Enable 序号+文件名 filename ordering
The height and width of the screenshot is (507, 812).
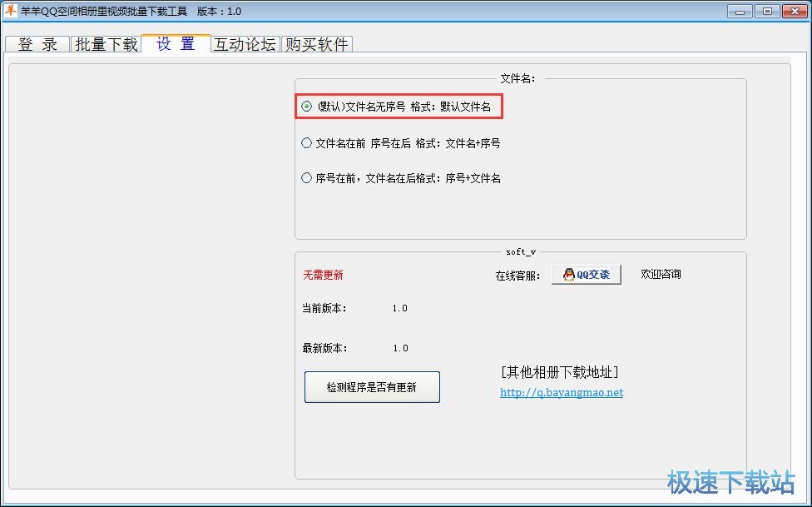tap(306, 177)
